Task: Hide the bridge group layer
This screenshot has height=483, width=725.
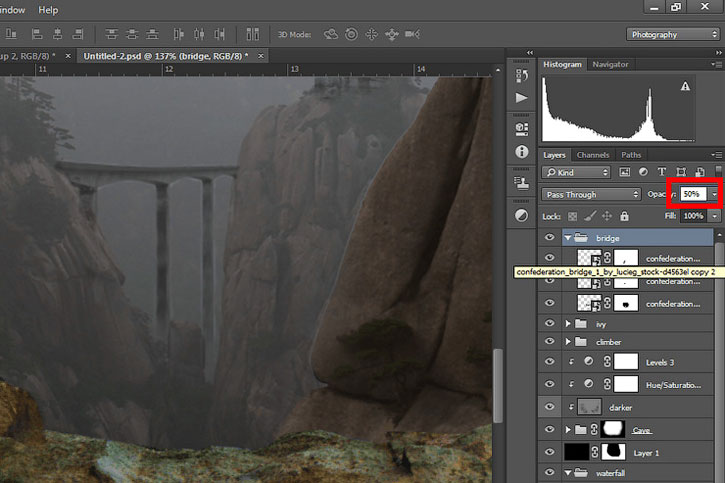Action: (x=549, y=238)
